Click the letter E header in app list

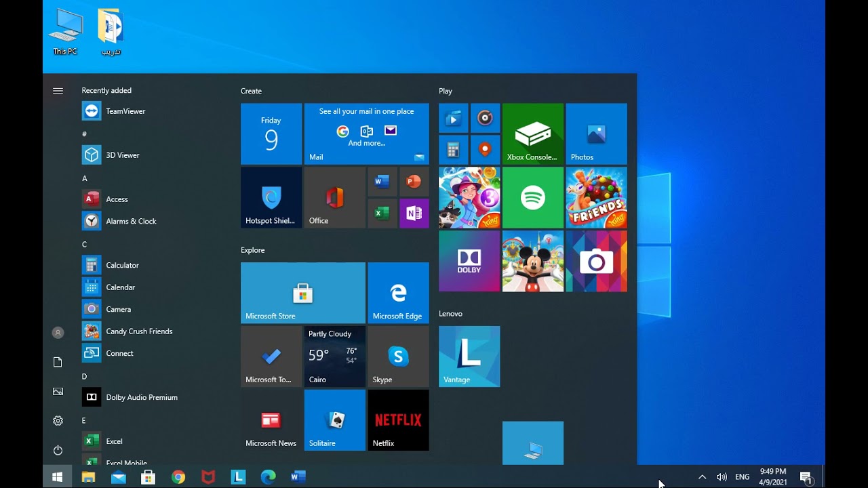84,420
